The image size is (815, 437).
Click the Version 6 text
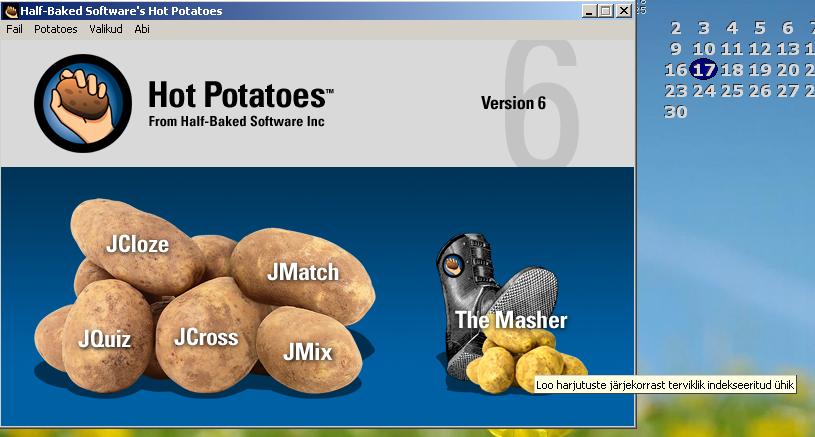[513, 103]
